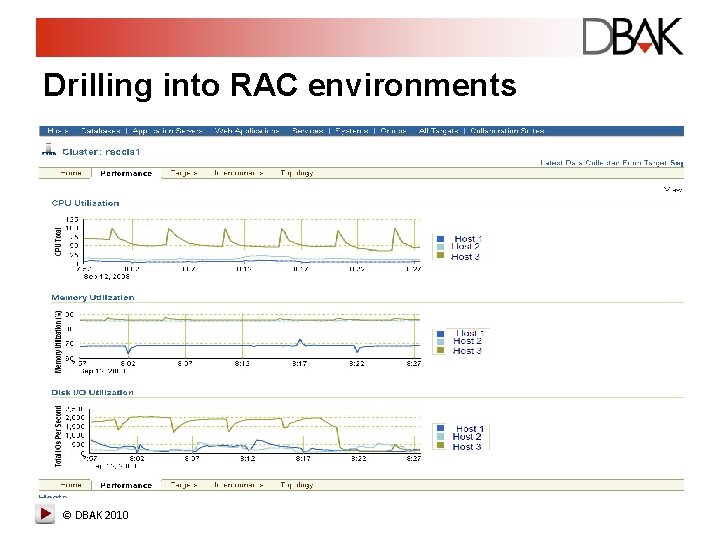Click the CPU Utilization chart heading
This screenshot has width=720, height=540.
coord(85,203)
